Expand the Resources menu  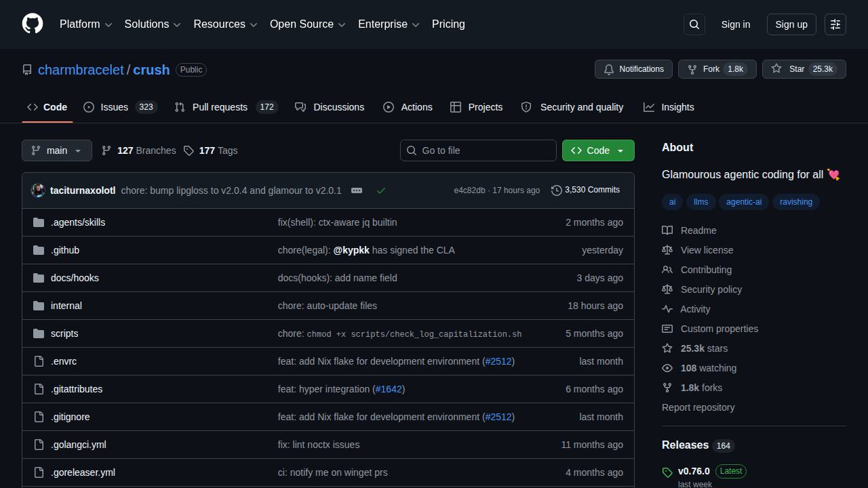pyautogui.click(x=225, y=24)
